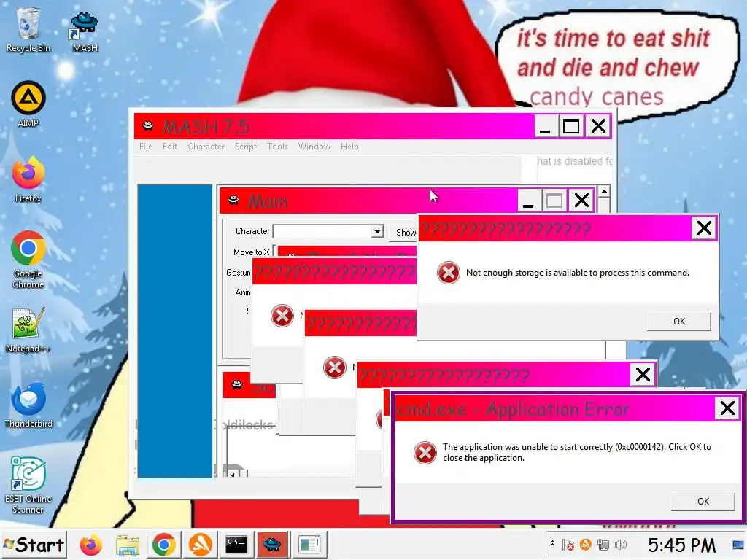Open the orange Avast taskbar icon
Viewport: 747px width, 560px height.
(201, 545)
